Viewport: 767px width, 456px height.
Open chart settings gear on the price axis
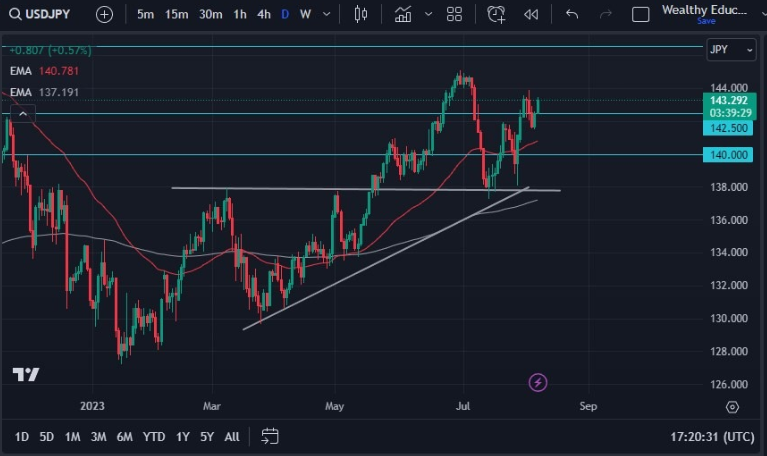(732, 407)
